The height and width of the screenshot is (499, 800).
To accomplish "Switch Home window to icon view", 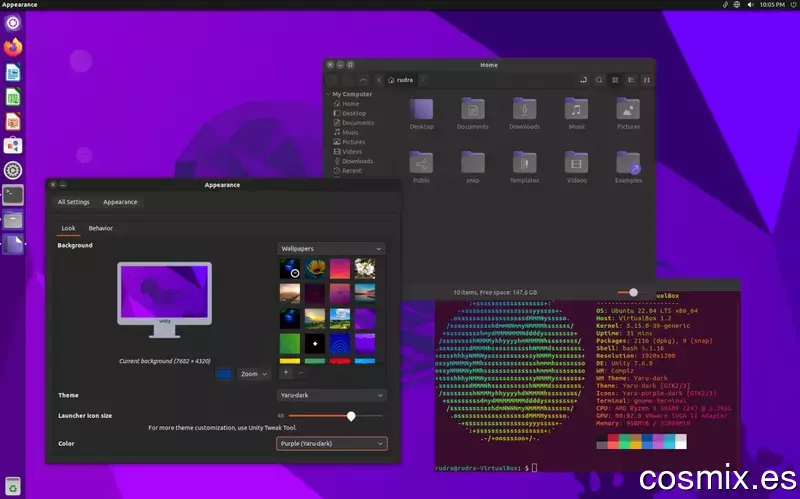I will 615,80.
